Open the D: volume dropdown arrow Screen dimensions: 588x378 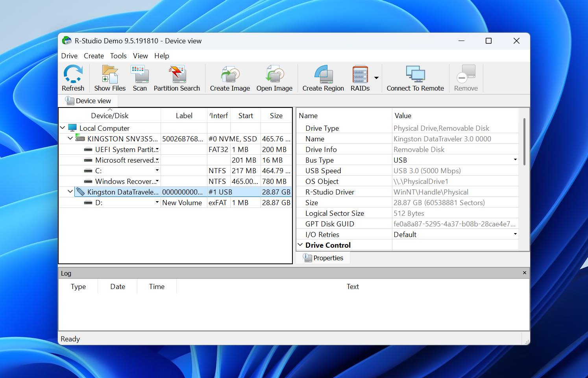[x=157, y=202]
